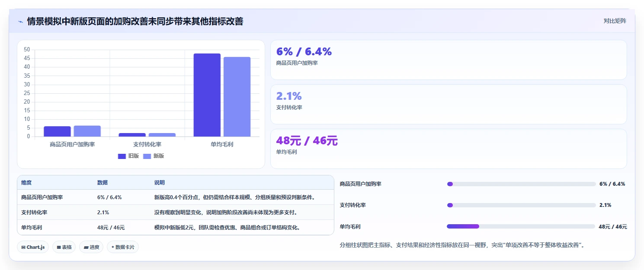
Task: Click the 新版 bar for 单均毛利
Action: click(x=237, y=97)
